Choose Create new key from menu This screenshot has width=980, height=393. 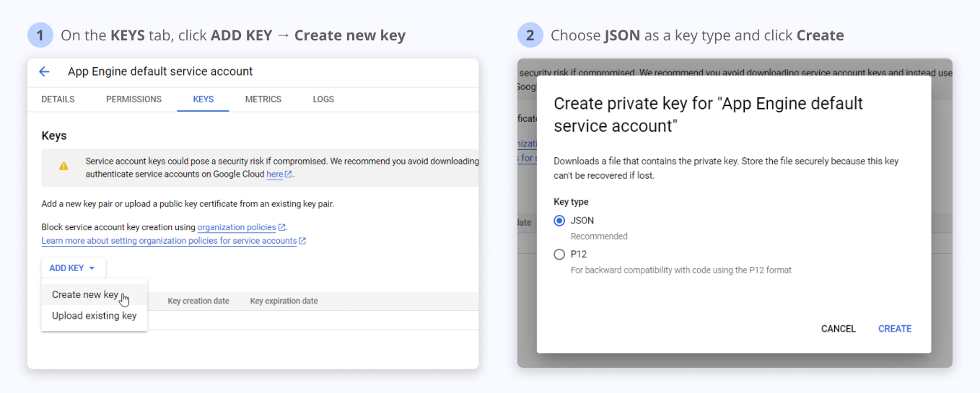click(x=85, y=294)
